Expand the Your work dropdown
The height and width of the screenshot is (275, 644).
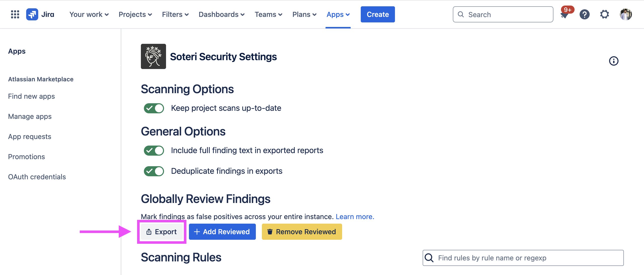tap(89, 14)
